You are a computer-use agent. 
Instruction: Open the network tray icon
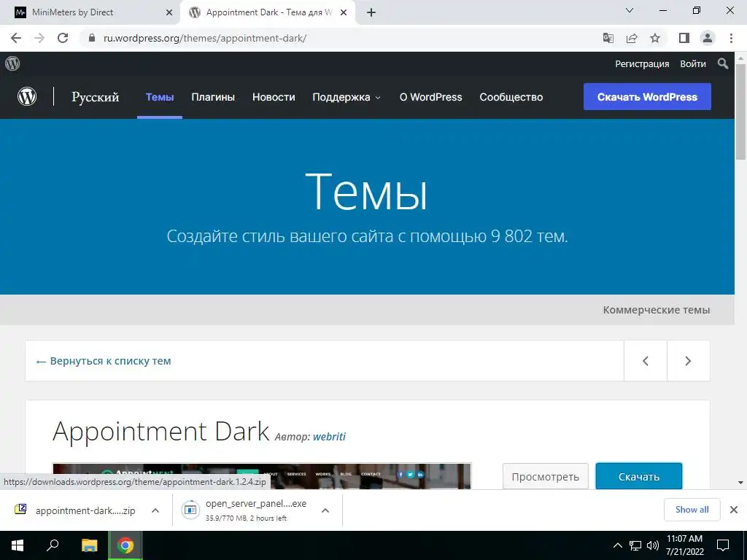[635, 545]
